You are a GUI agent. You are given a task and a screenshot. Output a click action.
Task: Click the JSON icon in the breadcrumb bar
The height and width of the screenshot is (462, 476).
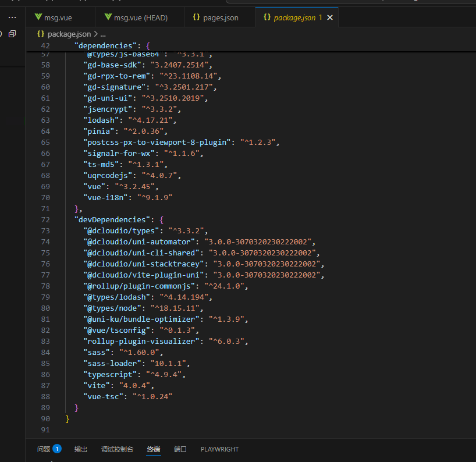pyautogui.click(x=41, y=34)
